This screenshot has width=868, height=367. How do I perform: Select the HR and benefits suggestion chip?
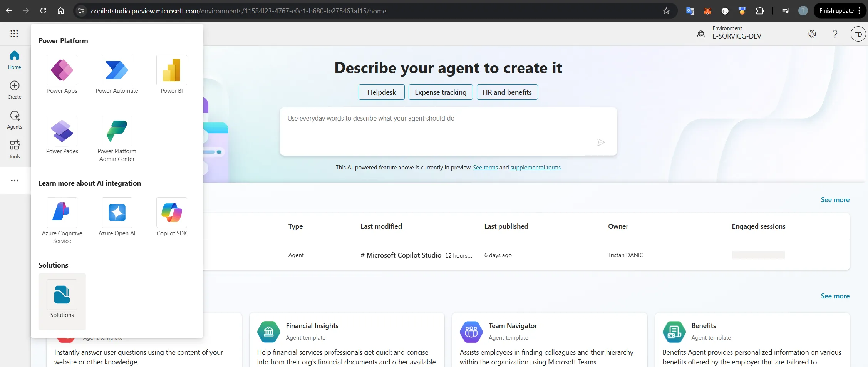point(507,92)
